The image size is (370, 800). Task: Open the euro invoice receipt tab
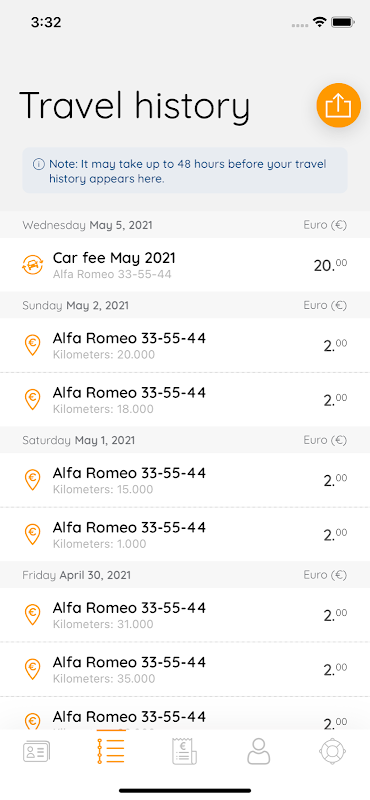pyautogui.click(x=184, y=751)
